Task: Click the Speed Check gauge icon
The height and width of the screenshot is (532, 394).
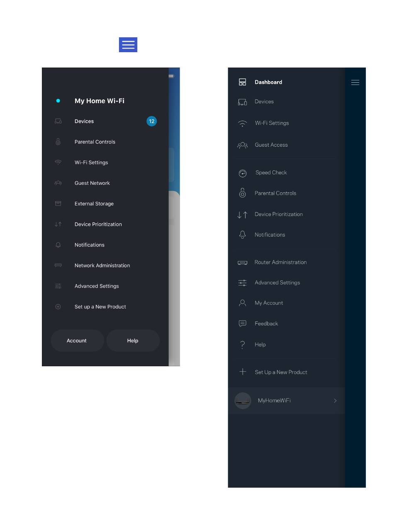Action: tap(243, 173)
